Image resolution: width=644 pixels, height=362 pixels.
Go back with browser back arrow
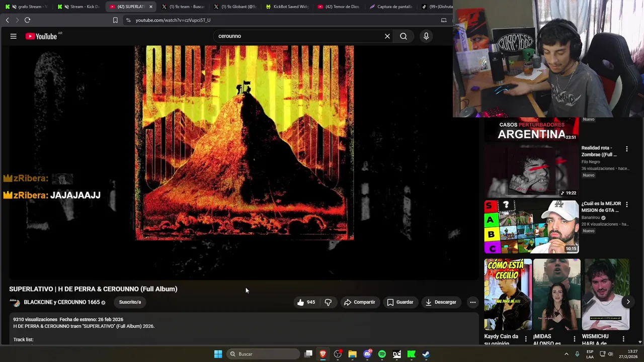coord(7,20)
